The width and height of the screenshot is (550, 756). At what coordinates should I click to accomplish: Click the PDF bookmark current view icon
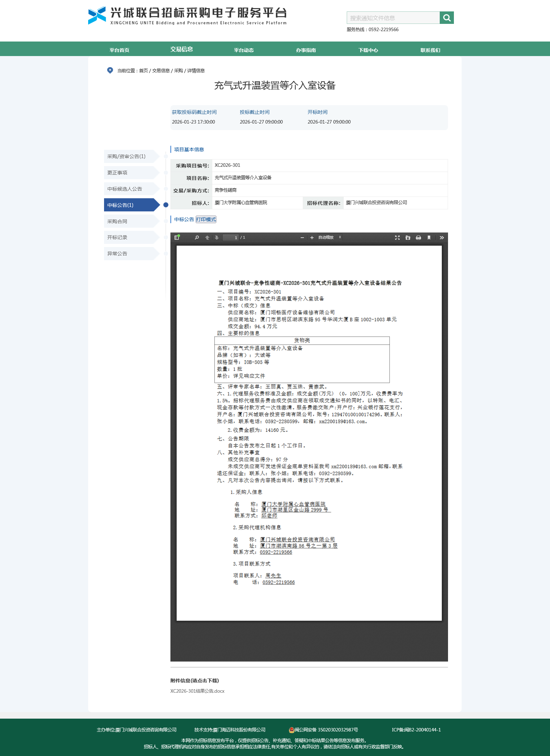(x=429, y=237)
